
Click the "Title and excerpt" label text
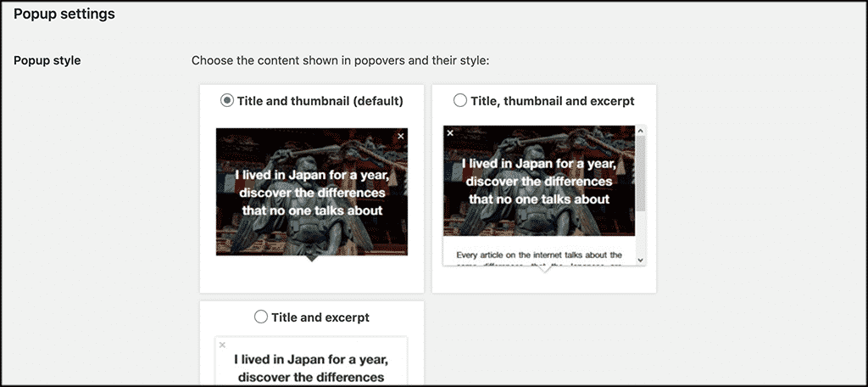(x=320, y=317)
